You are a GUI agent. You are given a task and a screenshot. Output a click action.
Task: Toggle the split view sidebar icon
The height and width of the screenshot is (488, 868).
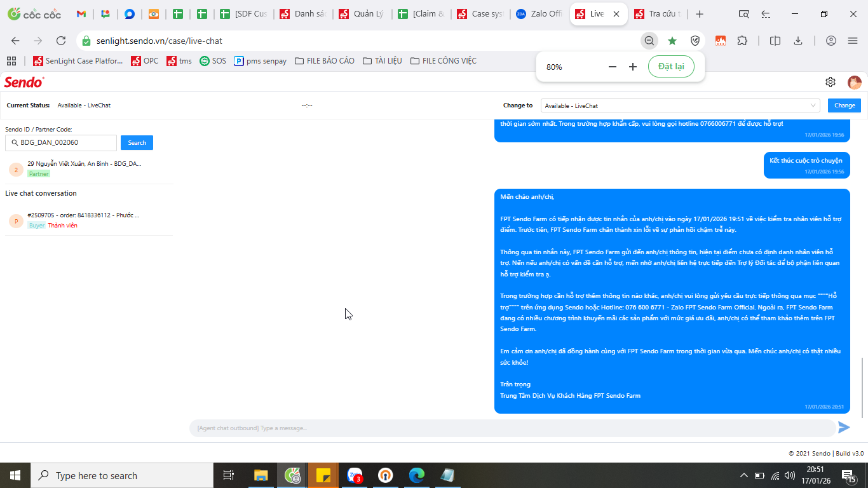[775, 41]
